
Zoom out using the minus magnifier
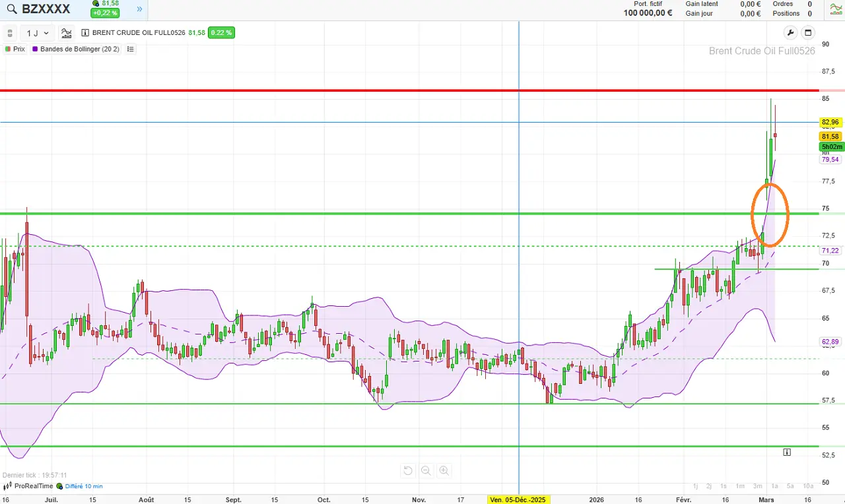tap(426, 470)
